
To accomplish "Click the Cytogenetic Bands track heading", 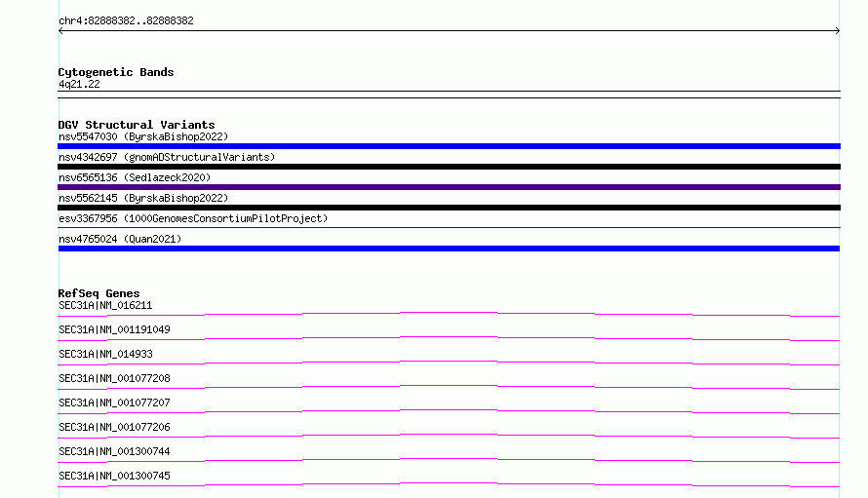I will [x=116, y=72].
